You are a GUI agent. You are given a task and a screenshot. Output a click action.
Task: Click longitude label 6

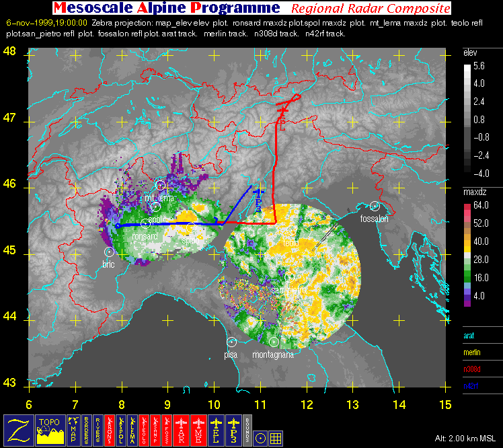click(x=29, y=405)
